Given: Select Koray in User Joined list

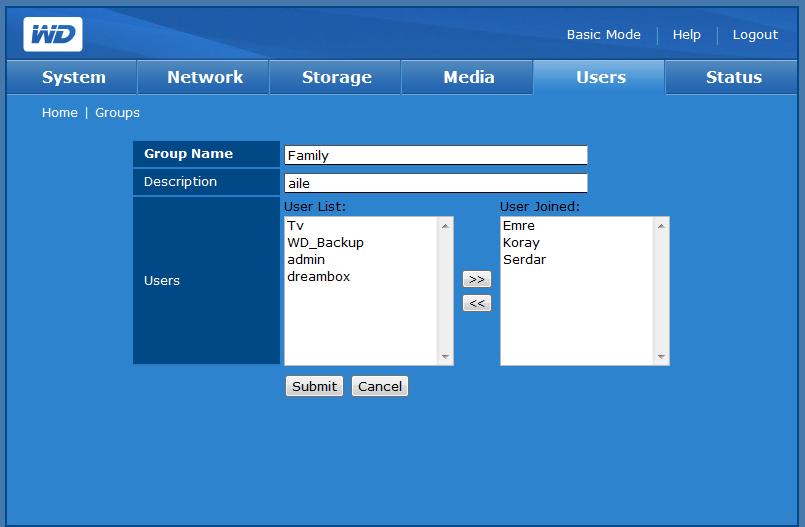Looking at the screenshot, I should 577,242.
